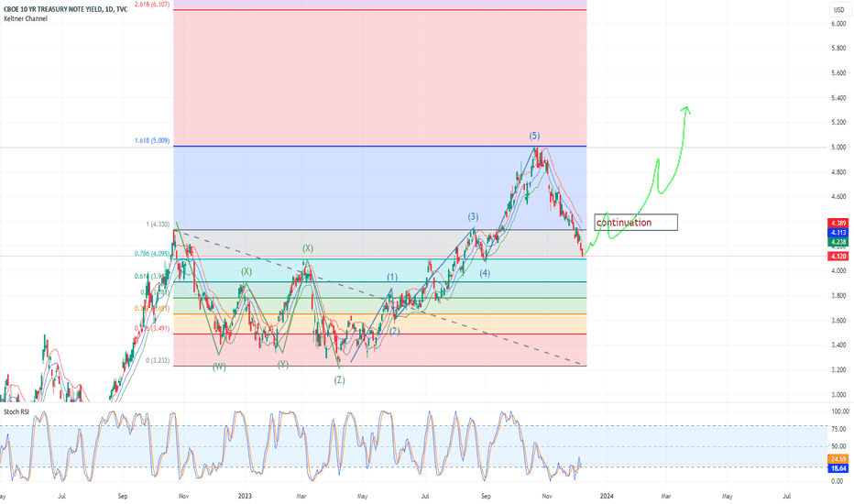
Task: Select the Stoch RSI indicator label
Action: click(x=16, y=411)
